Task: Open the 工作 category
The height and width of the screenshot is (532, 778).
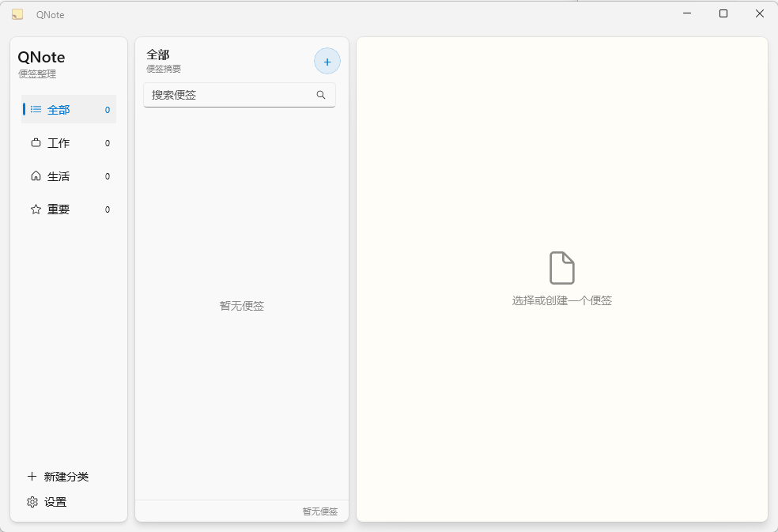Action: coord(69,143)
